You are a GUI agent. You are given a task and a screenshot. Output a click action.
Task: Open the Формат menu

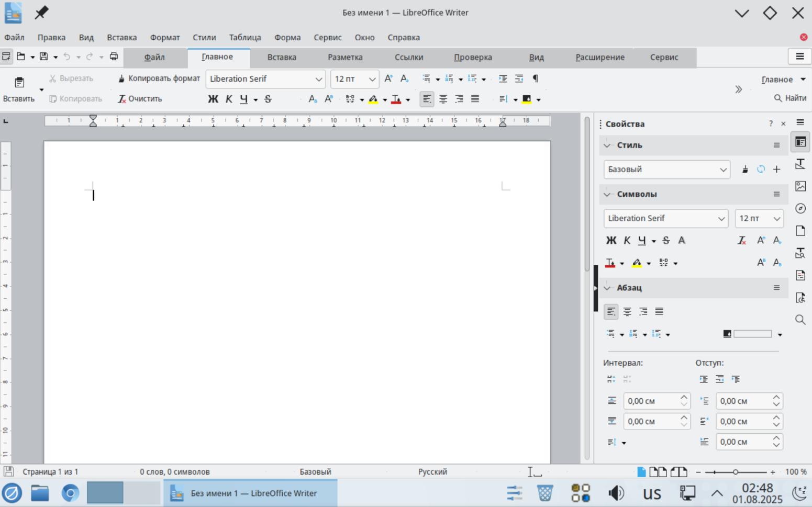tap(164, 37)
